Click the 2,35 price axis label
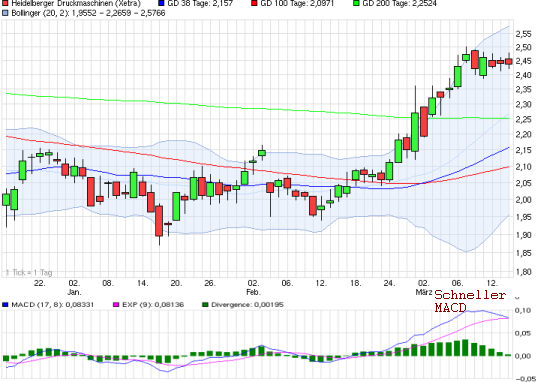 tap(524, 90)
